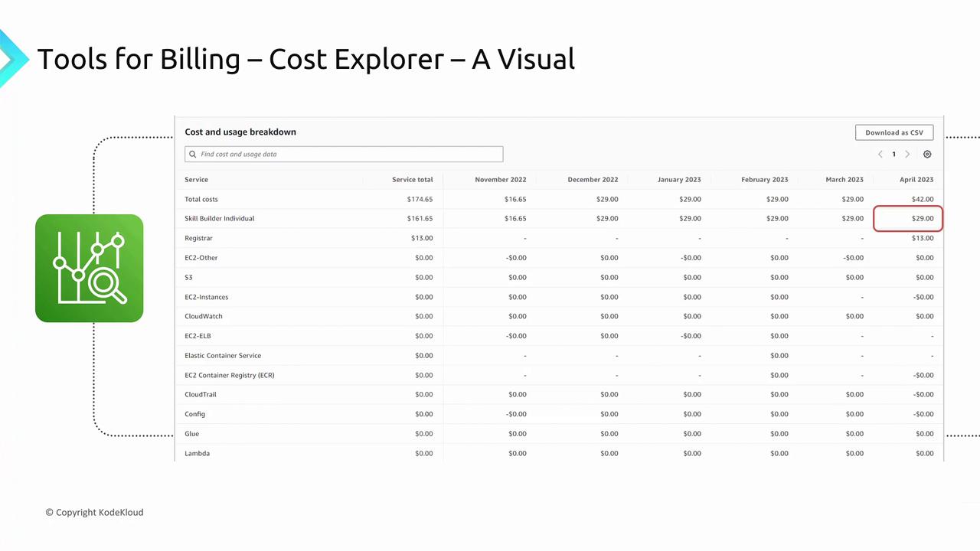Select the Skill Builder Individual row label
The image size is (980, 551).
(220, 218)
